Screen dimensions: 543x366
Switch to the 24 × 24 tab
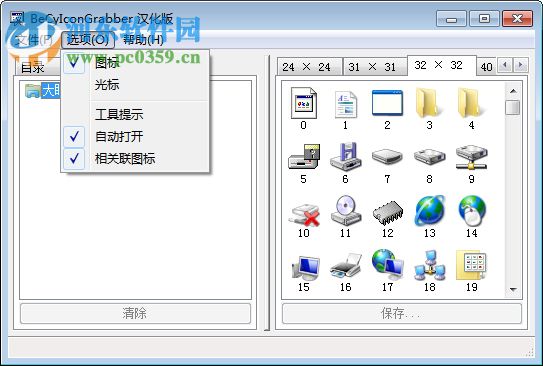[309, 67]
